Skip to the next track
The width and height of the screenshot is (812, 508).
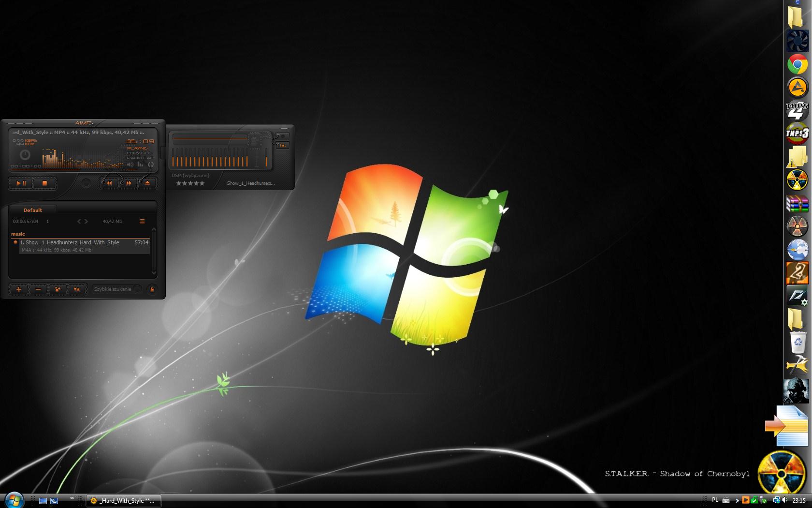tap(129, 183)
